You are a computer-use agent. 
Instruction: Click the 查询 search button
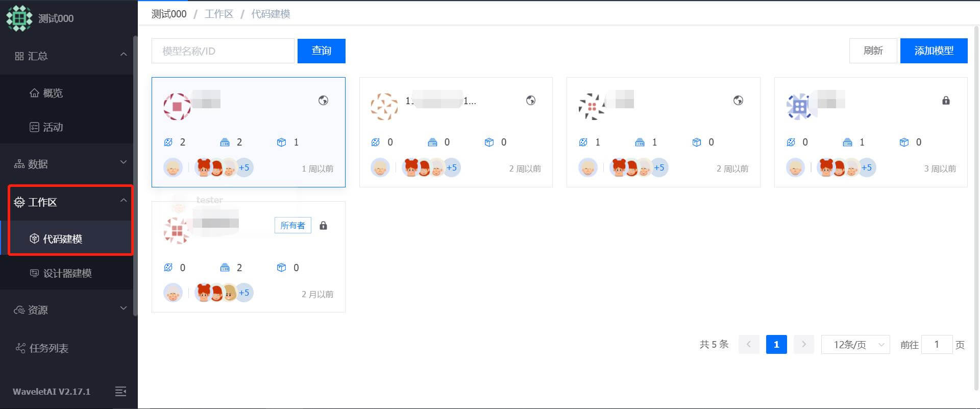(321, 51)
